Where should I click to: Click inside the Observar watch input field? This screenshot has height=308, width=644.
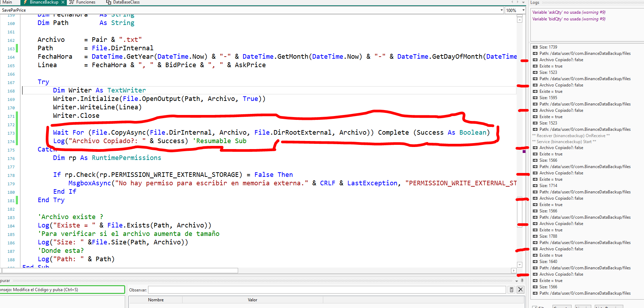click(327, 290)
